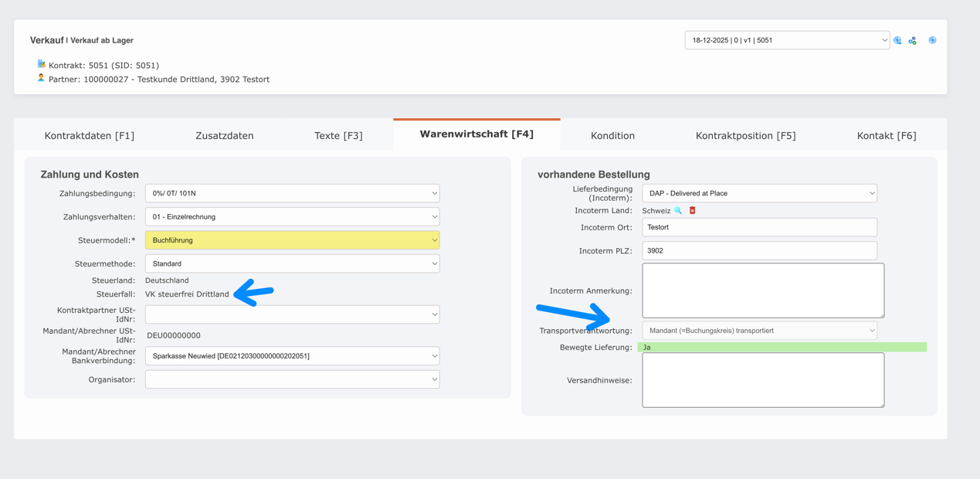Click the partner person icon
Image resolution: width=980 pixels, height=479 pixels.
coord(42,78)
